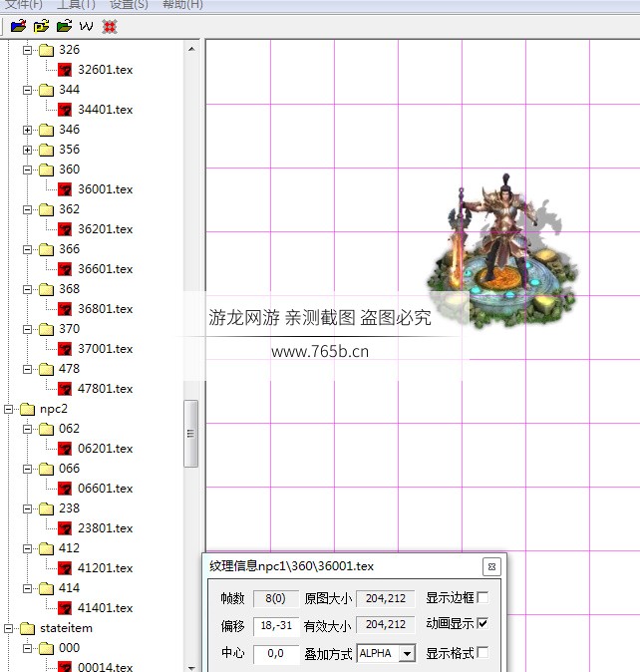Open the 叠加方式 ALPHA dropdown
This screenshot has width=640, height=672.
point(407,654)
